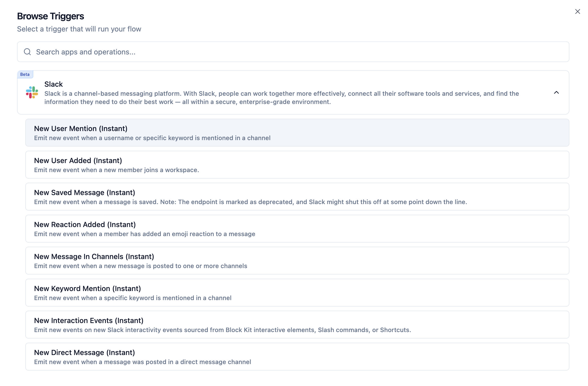Click Block Kit interactivity events description
The image size is (588, 386).
(222, 330)
